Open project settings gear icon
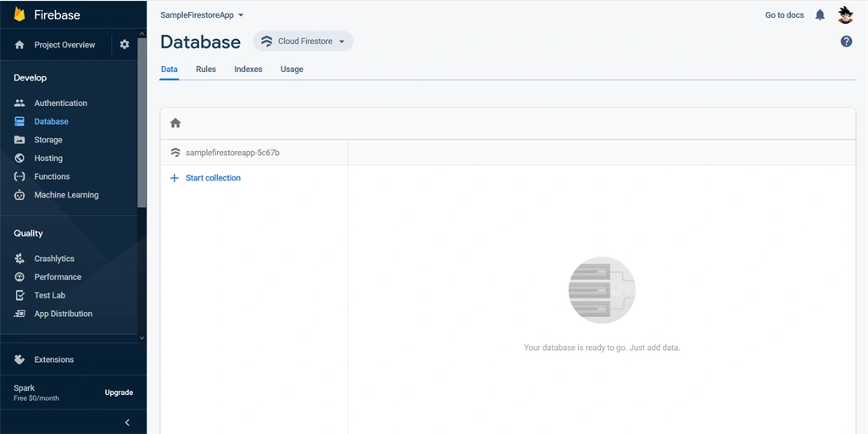 (x=125, y=44)
